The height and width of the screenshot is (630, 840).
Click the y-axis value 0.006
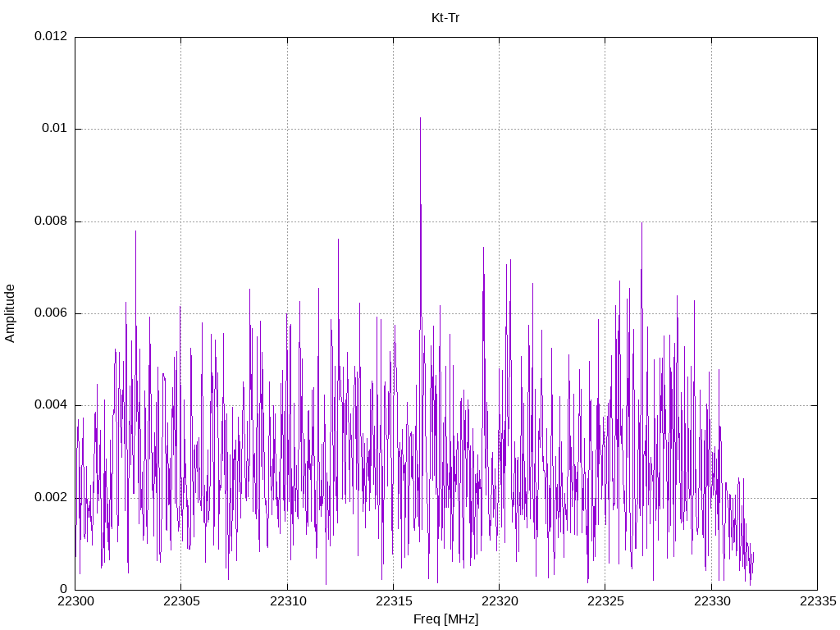tap(51, 313)
